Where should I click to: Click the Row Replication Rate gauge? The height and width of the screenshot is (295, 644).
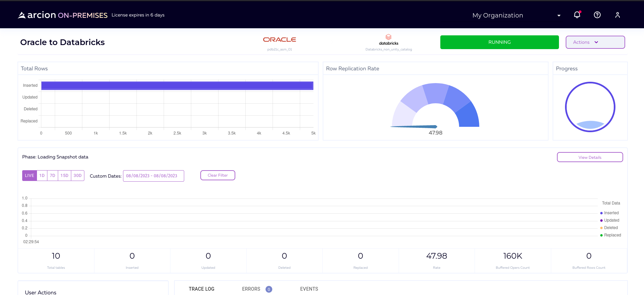[436, 105]
